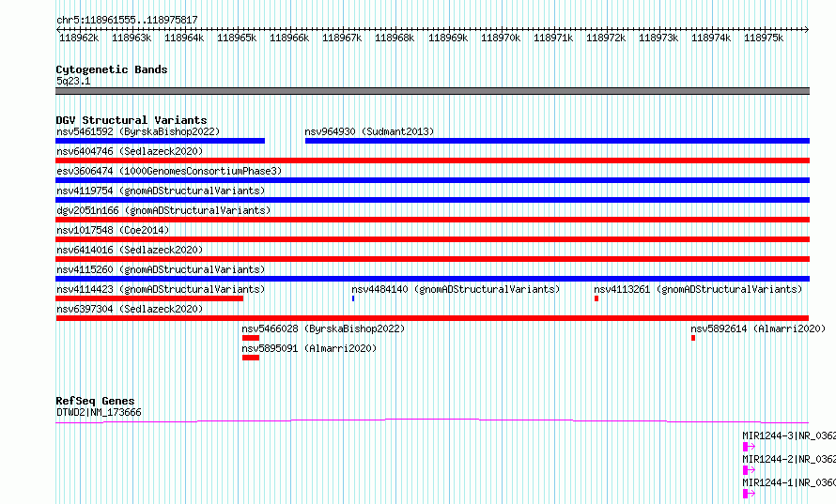Open the nsv5466028 (ByrskaBishop2022) label

click(x=323, y=328)
